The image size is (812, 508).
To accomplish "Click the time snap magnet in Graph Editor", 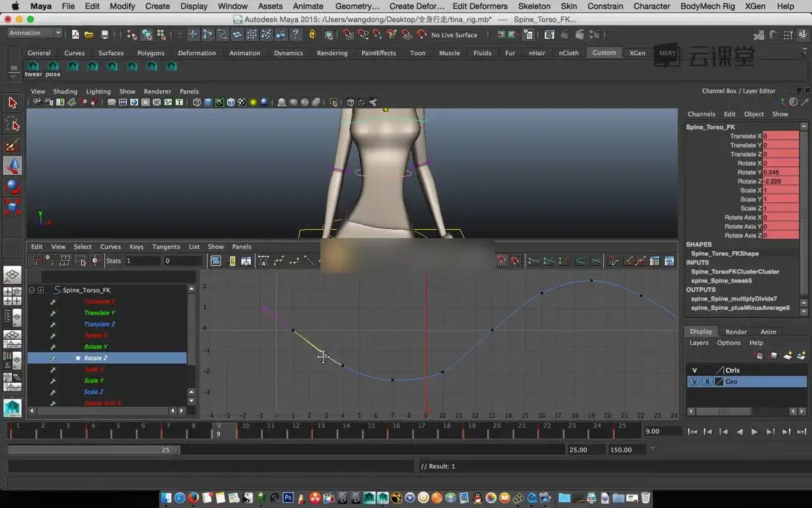I will click(502, 261).
